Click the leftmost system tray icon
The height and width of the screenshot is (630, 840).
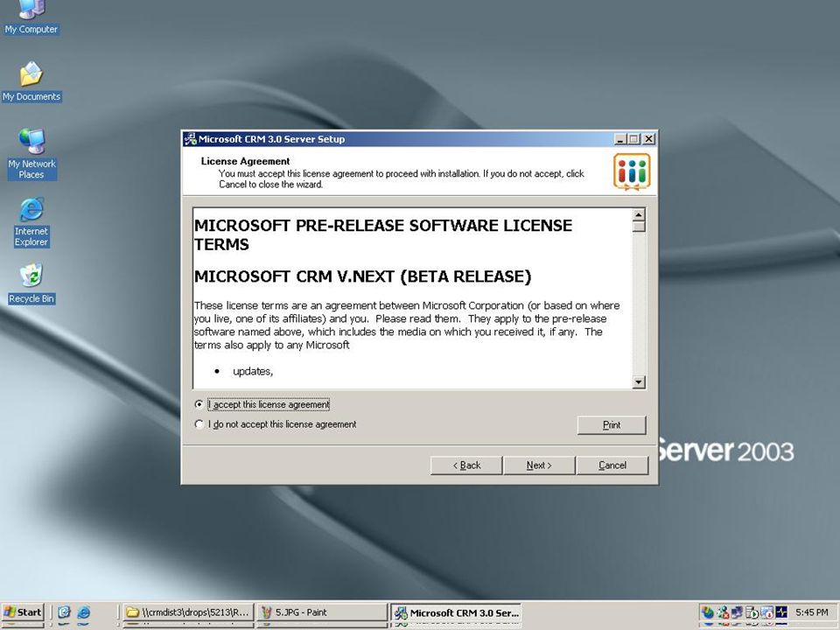coord(708,612)
